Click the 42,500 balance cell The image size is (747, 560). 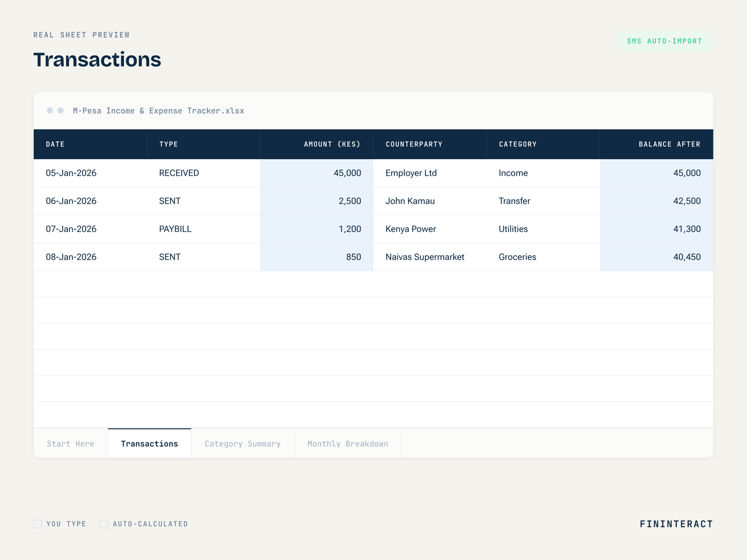(x=656, y=201)
